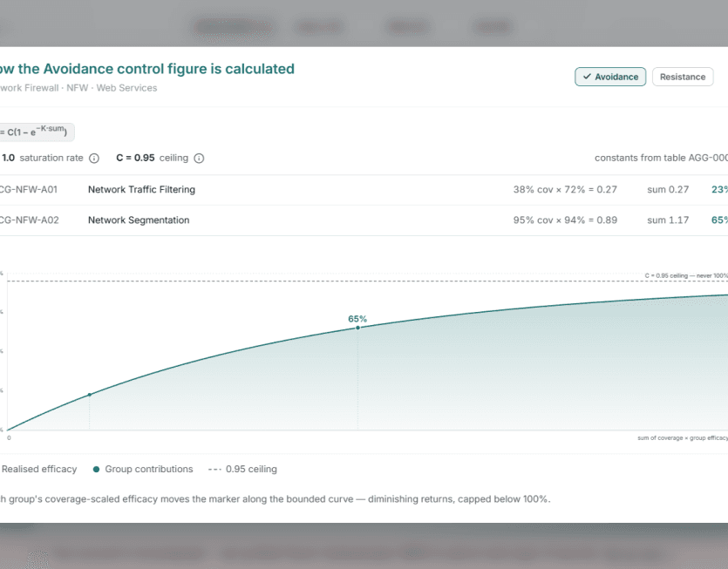Click 'constants from table AGG-000' text
The image size is (728, 569).
pyautogui.click(x=661, y=158)
